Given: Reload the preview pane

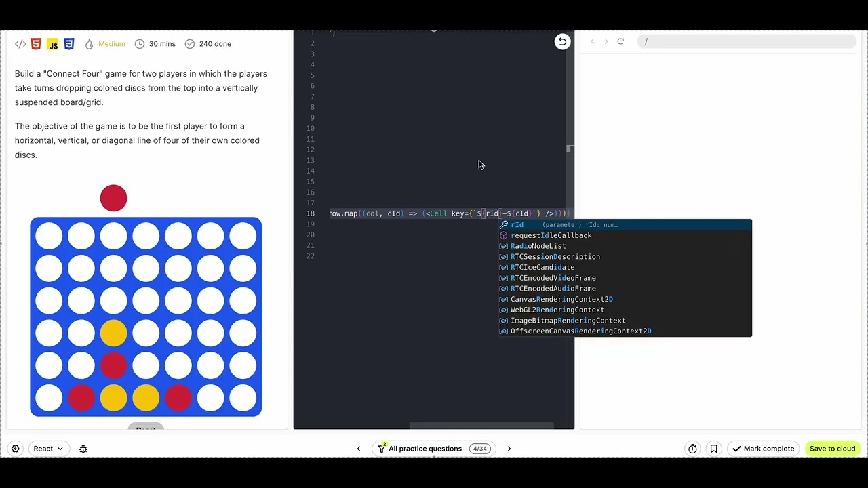Looking at the screenshot, I should (x=620, y=42).
